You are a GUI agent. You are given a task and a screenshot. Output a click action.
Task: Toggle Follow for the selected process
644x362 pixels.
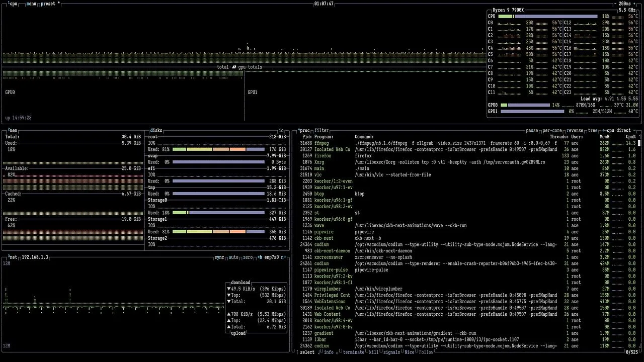click(x=426, y=352)
